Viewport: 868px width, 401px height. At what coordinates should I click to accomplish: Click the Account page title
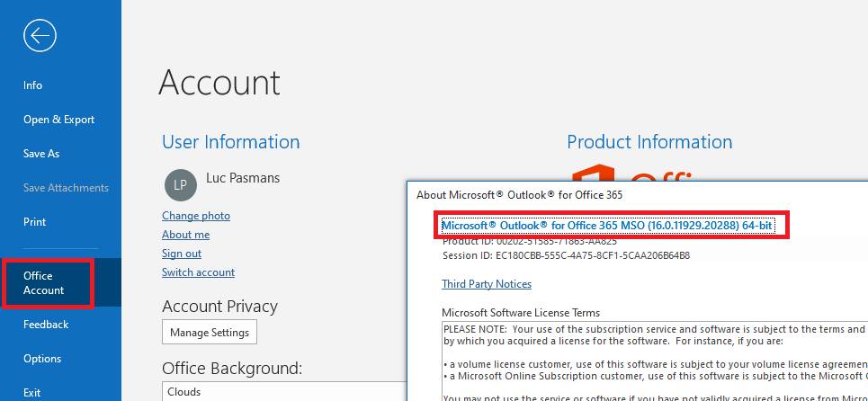[x=219, y=83]
